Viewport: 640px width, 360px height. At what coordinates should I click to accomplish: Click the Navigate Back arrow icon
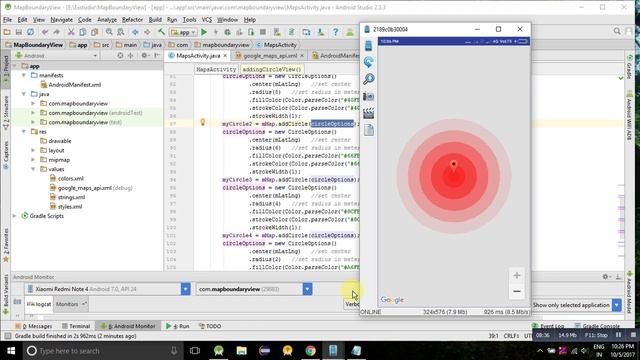[135, 32]
